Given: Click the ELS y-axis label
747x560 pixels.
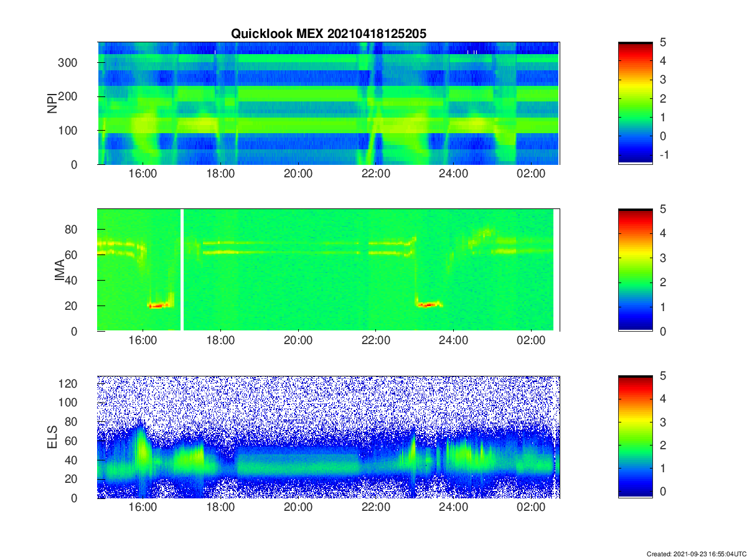Looking at the screenshot, I should [x=52, y=437].
